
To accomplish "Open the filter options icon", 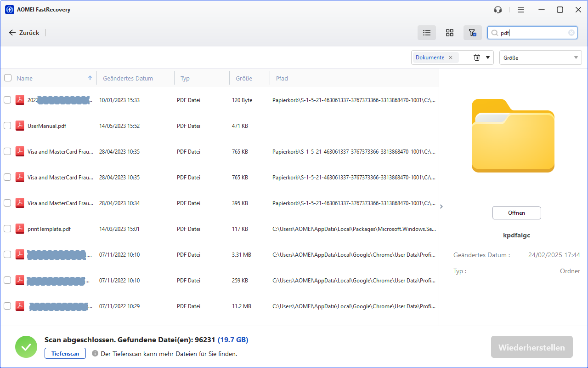I will point(472,33).
